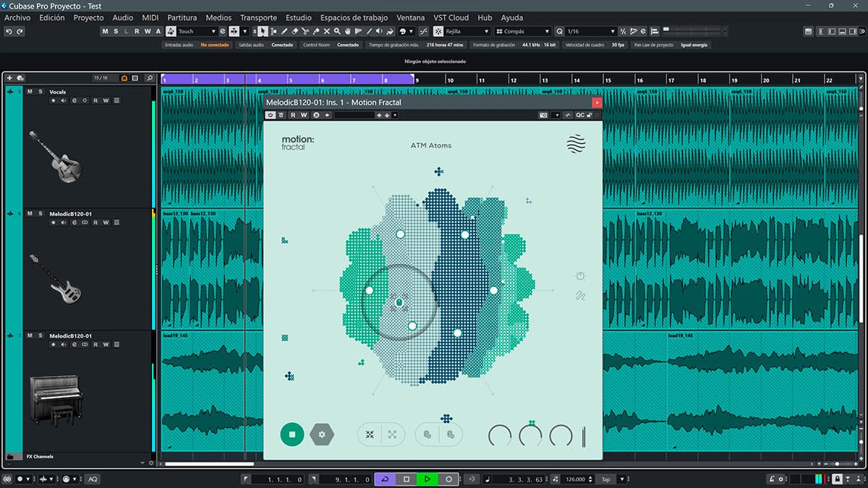Close the Motion Fractal plugin window

[597, 103]
